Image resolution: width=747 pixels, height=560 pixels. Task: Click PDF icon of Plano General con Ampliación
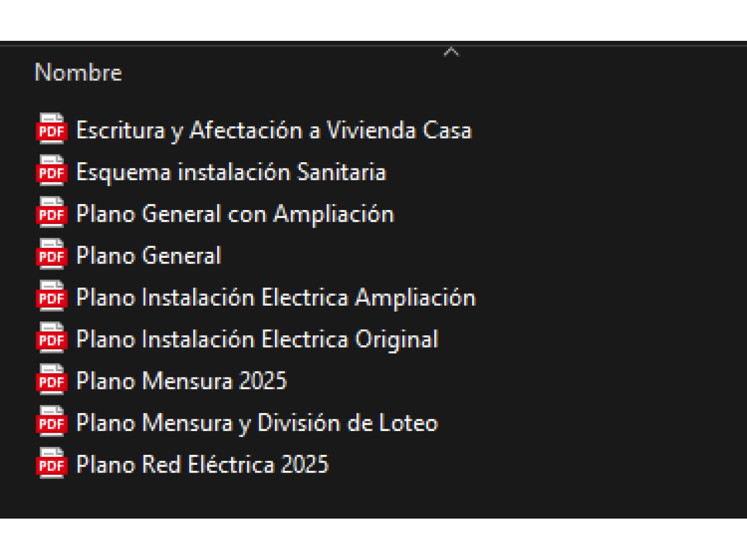click(51, 213)
